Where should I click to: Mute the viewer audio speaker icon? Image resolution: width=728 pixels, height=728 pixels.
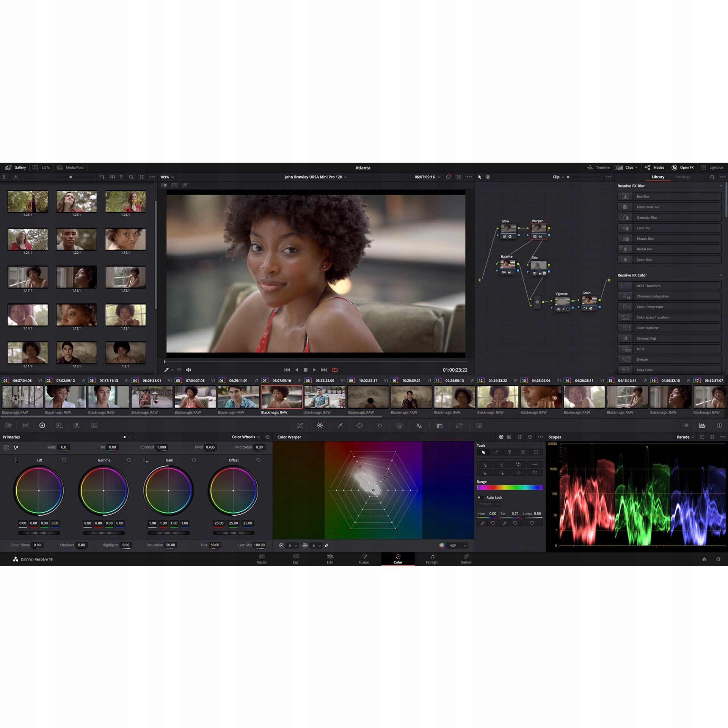(188, 370)
